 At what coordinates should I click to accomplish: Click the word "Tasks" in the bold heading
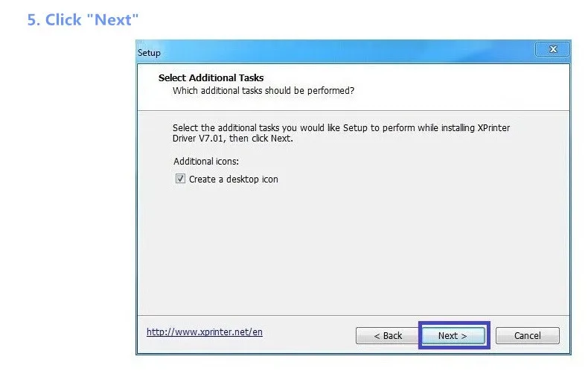[x=250, y=77]
